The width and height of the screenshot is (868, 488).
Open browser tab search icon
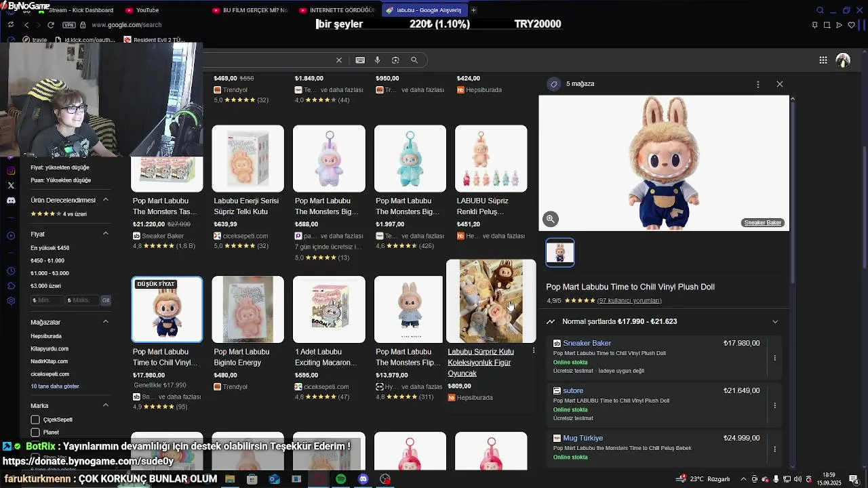(x=820, y=10)
